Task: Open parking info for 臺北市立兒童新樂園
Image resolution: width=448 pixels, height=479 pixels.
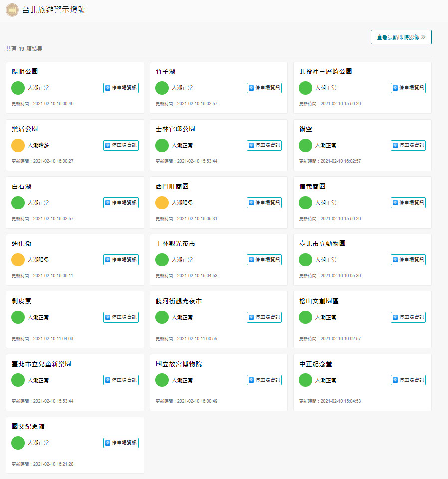Action: point(121,380)
